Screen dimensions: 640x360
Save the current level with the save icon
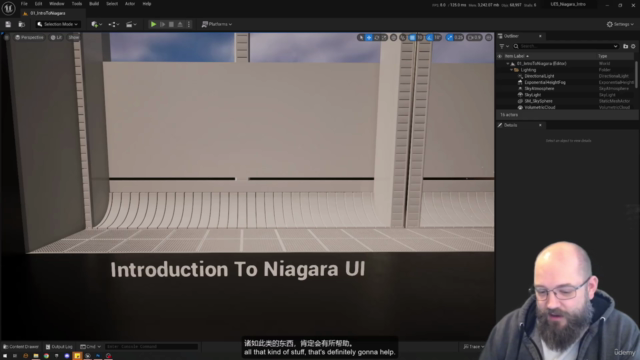click(8, 24)
